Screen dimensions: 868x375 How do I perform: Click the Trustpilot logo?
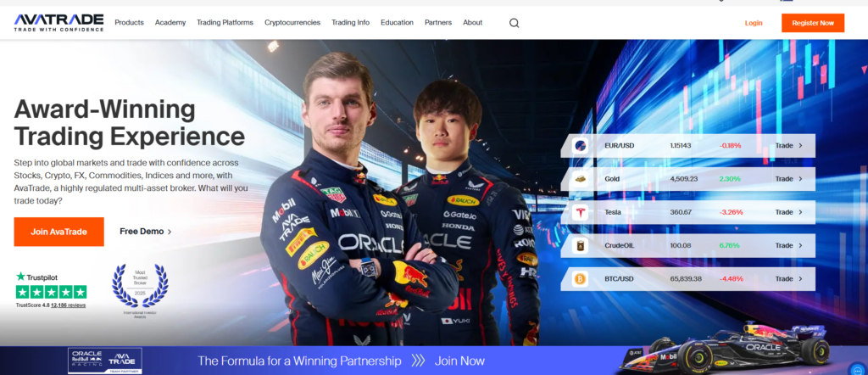[36, 277]
